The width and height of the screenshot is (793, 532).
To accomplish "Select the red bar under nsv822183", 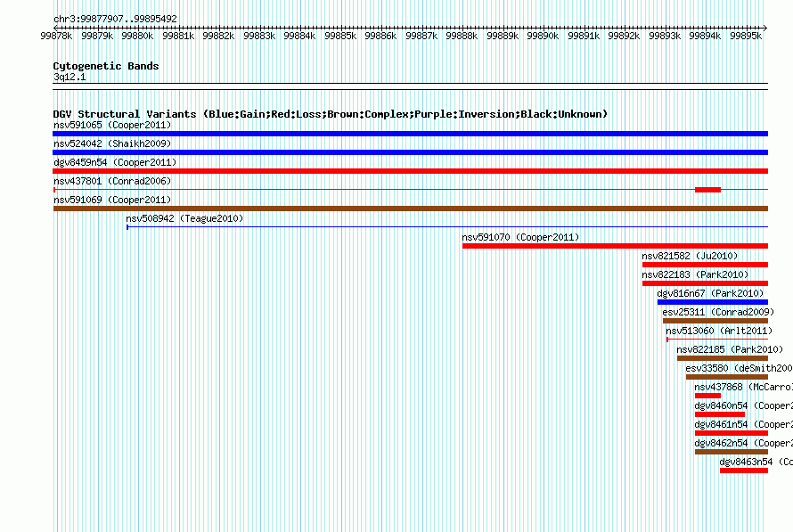I will pyautogui.click(x=705, y=283).
